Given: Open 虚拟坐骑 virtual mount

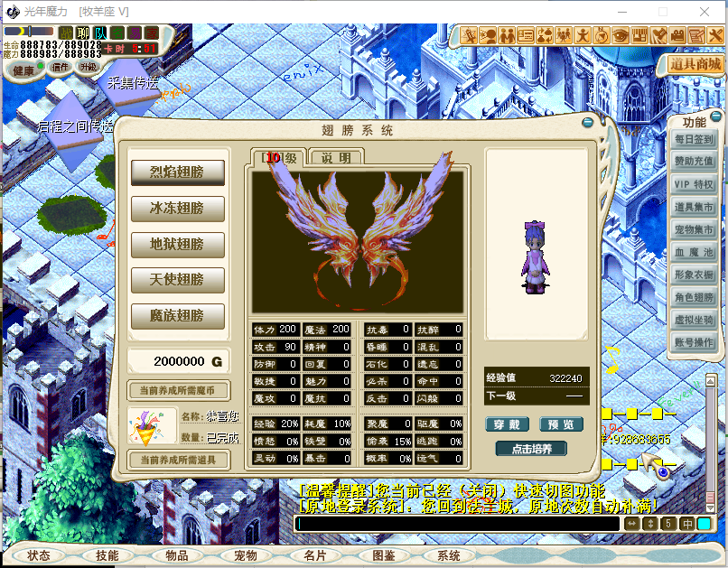Looking at the screenshot, I should click(694, 320).
